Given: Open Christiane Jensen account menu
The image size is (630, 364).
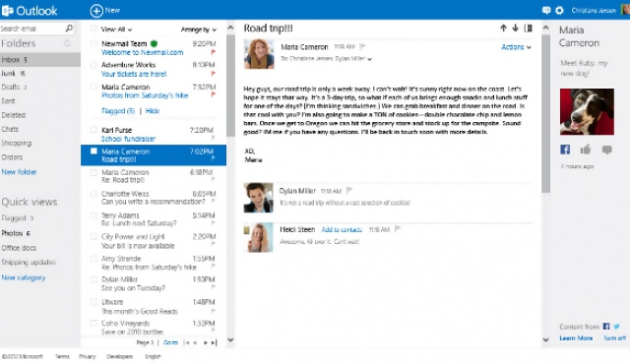Looking at the screenshot, I should point(594,11).
